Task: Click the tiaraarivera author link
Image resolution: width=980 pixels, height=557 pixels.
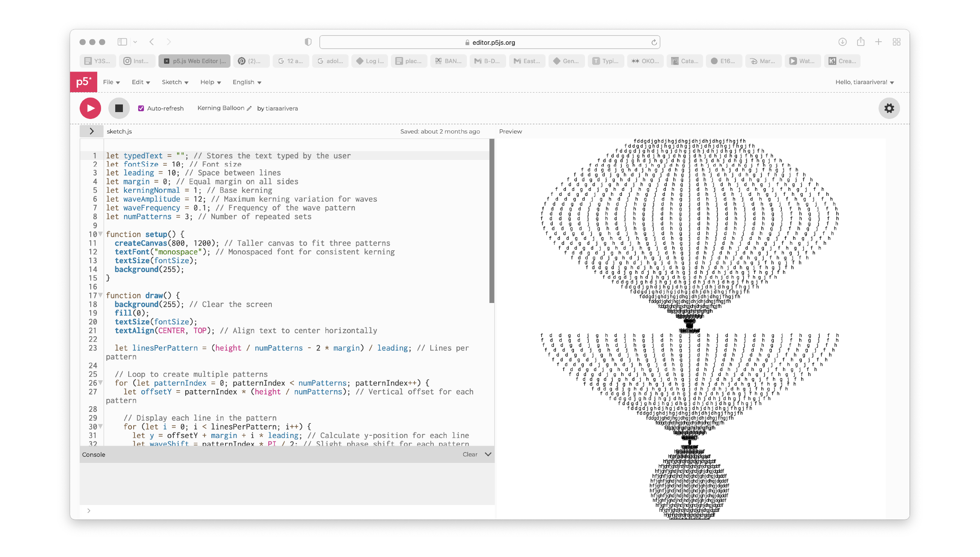Action: pyautogui.click(x=281, y=109)
